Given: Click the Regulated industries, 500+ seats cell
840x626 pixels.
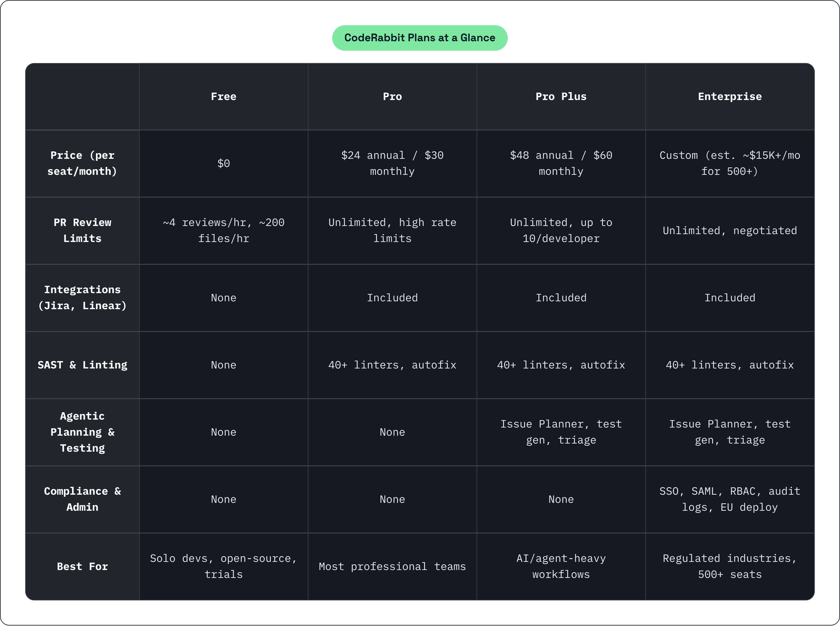Looking at the screenshot, I should point(730,566).
